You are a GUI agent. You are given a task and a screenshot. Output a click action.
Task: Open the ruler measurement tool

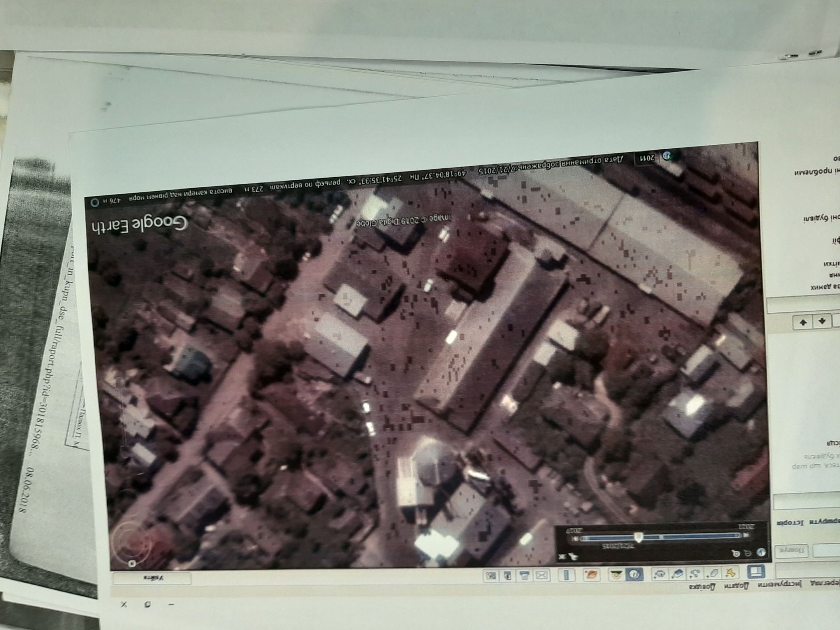(x=566, y=574)
